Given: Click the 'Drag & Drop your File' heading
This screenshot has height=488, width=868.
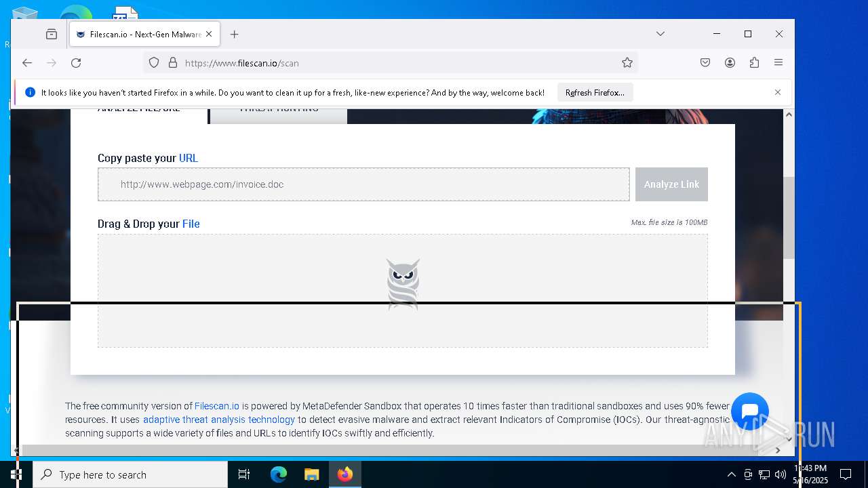Looking at the screenshot, I should [149, 224].
